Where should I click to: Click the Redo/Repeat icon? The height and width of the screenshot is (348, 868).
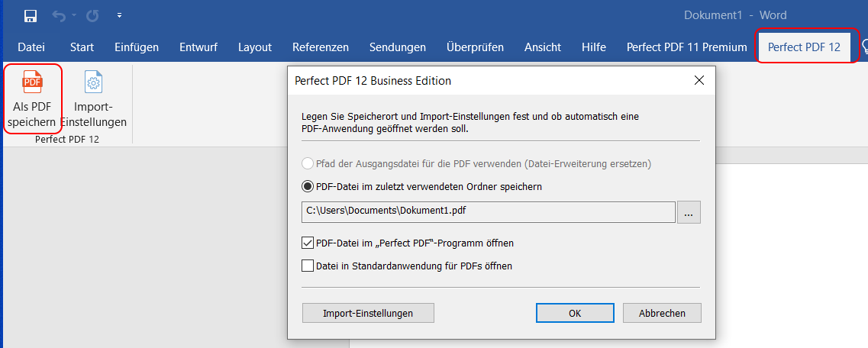92,16
